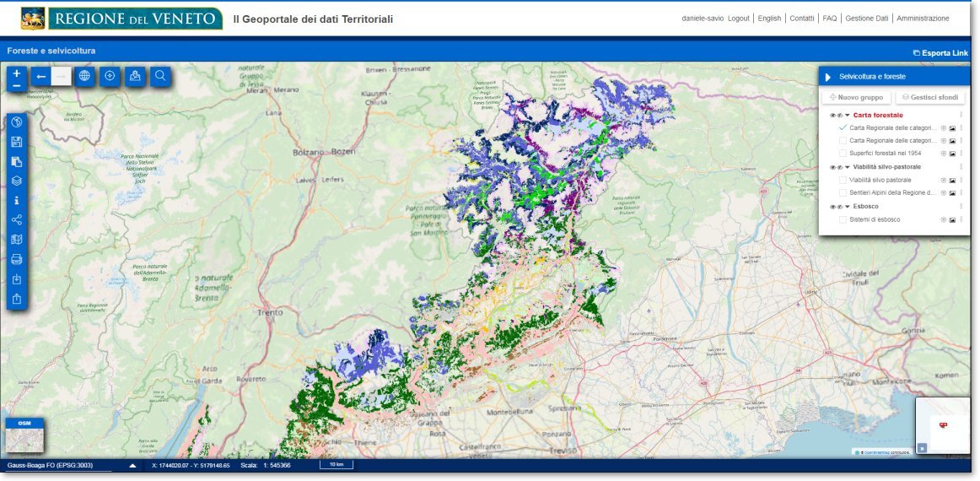The height and width of the screenshot is (481, 980).
Task: Open the Gauss-Boaga coordinate system dropdown
Action: [132, 466]
